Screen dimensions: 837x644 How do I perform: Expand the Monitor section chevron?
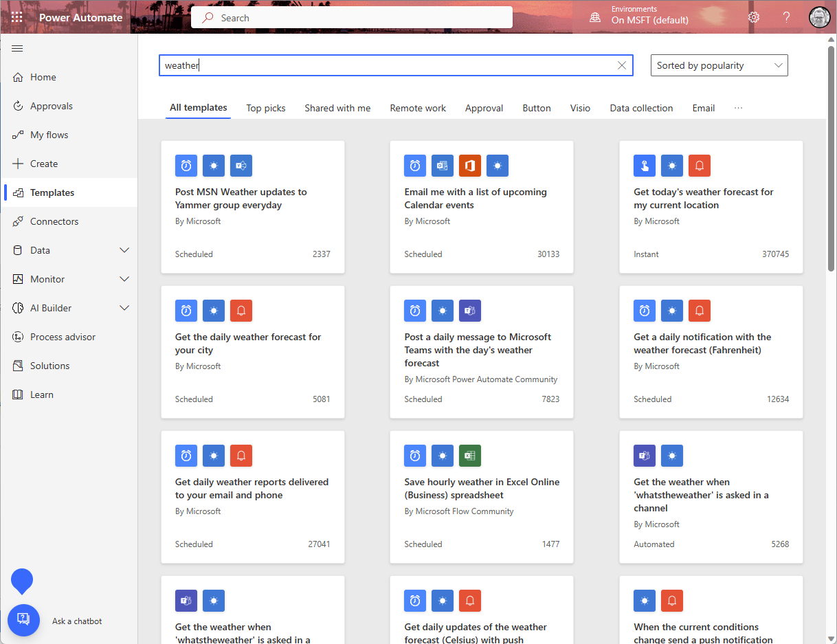(x=124, y=279)
